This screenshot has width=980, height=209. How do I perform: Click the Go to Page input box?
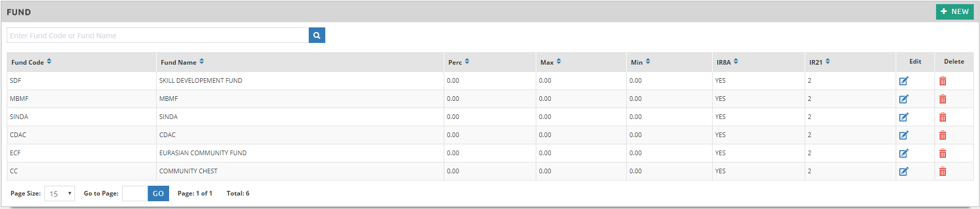tap(135, 193)
